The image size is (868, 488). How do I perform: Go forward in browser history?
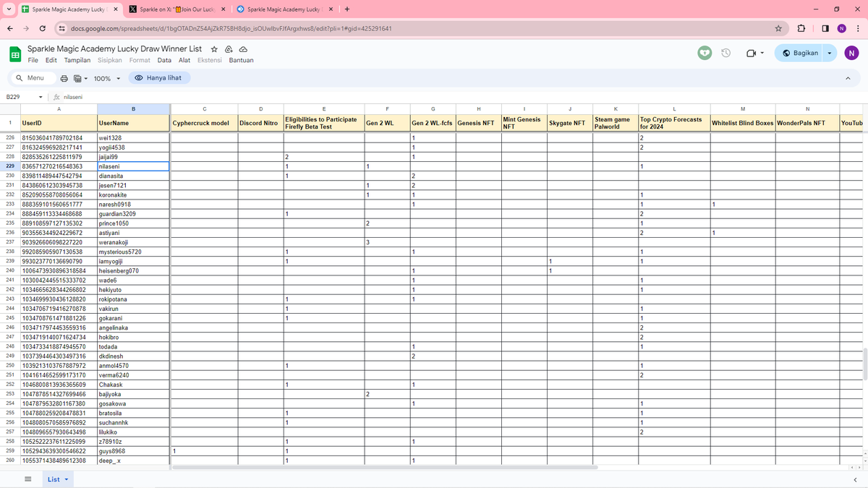[x=27, y=28]
